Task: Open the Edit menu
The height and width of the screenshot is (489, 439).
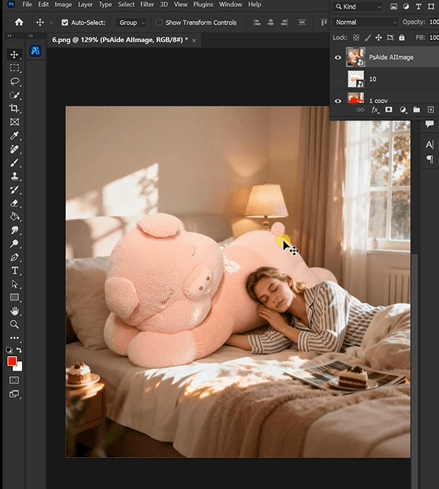Action: pos(43,4)
